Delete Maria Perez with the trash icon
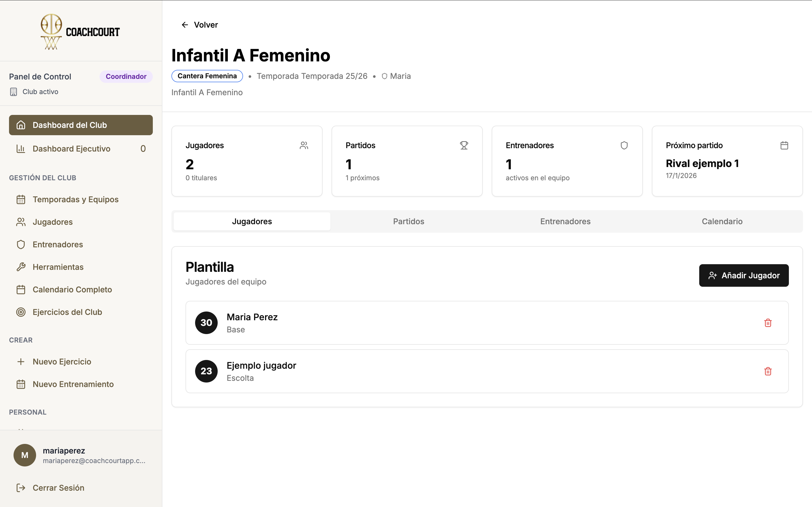The width and height of the screenshot is (812, 507). 768,323
